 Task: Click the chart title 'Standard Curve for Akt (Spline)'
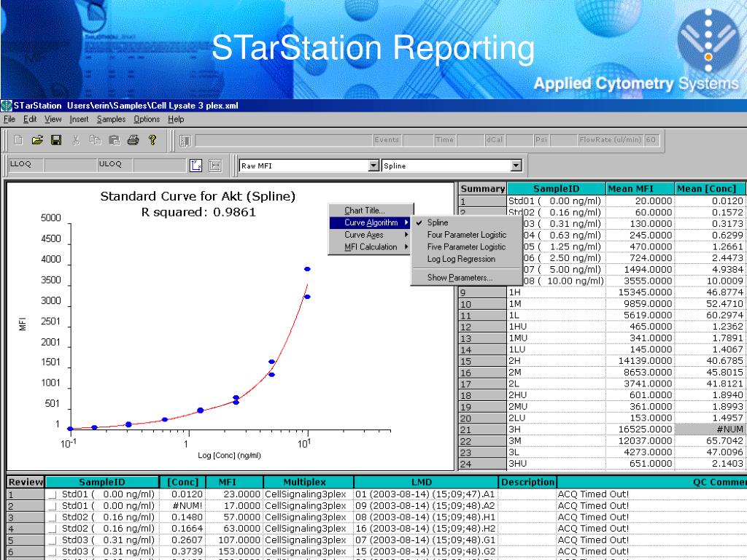(x=198, y=196)
